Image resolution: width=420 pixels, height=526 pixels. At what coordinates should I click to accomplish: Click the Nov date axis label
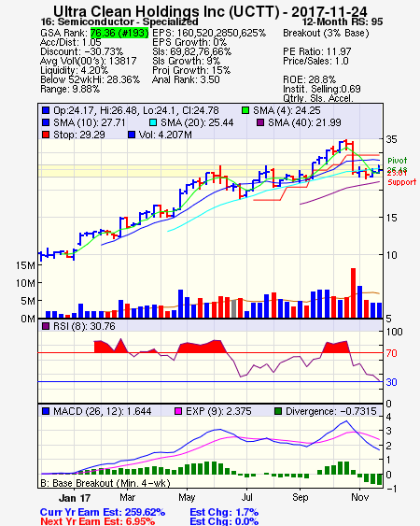click(x=360, y=497)
